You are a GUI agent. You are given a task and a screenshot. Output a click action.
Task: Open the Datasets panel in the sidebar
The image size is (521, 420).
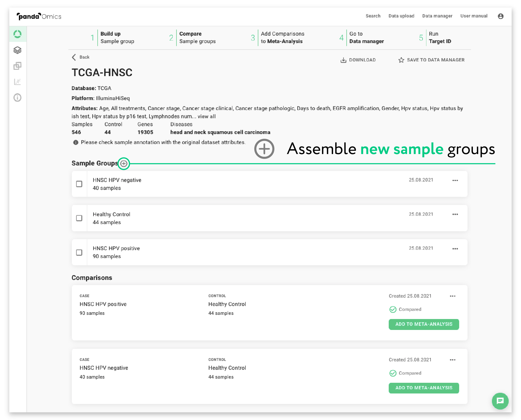(17, 34)
